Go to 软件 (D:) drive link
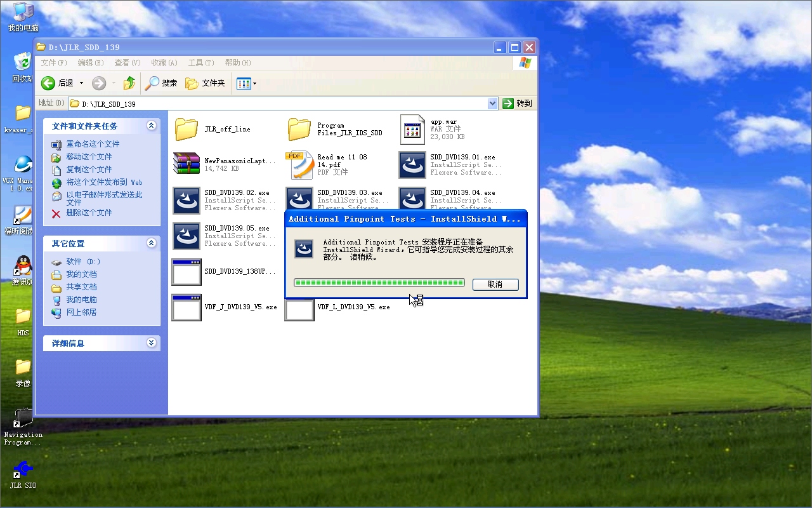The width and height of the screenshot is (812, 508). (83, 262)
